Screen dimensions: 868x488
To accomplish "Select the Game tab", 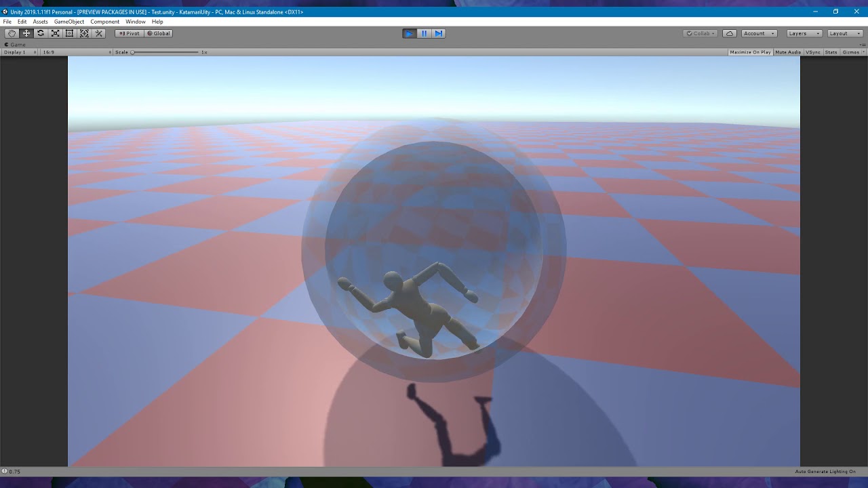I will point(16,45).
